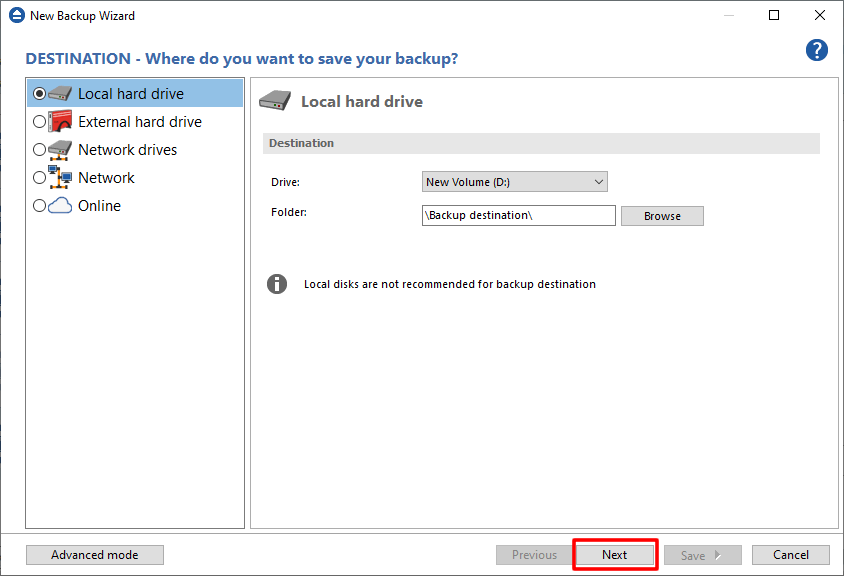Cancel the backup wizard
This screenshot has height=576, width=844.
790,555
